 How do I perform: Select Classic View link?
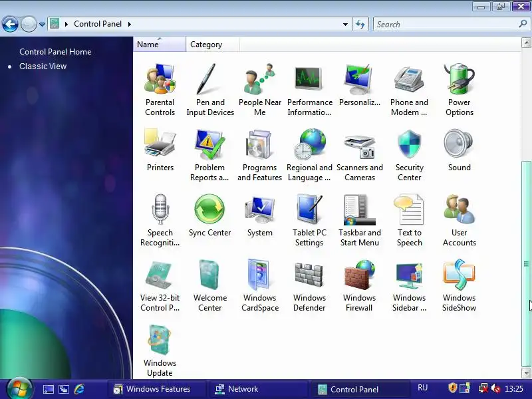click(x=43, y=66)
